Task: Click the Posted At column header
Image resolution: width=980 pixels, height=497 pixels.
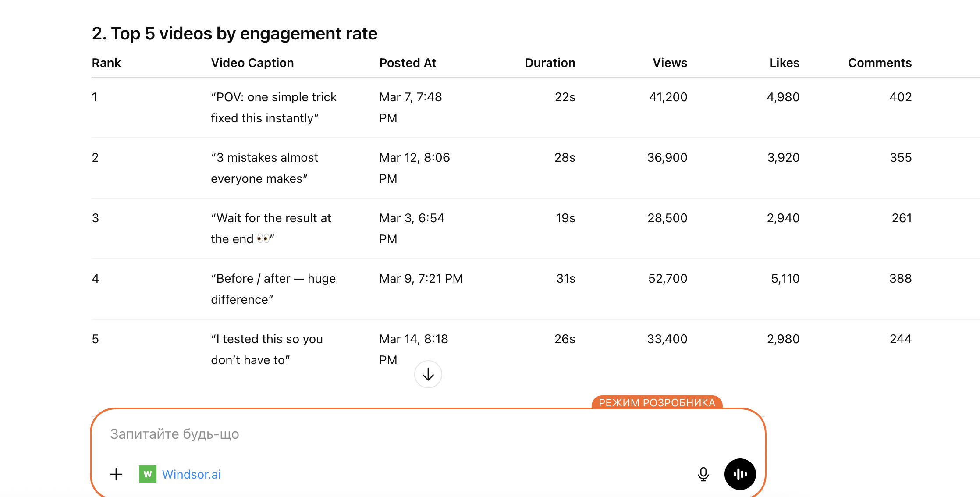Action: coord(408,63)
